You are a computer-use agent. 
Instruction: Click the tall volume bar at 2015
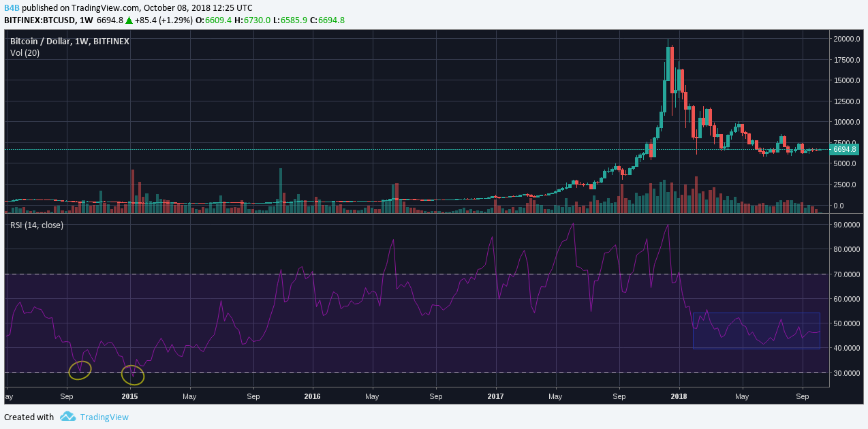click(133, 191)
